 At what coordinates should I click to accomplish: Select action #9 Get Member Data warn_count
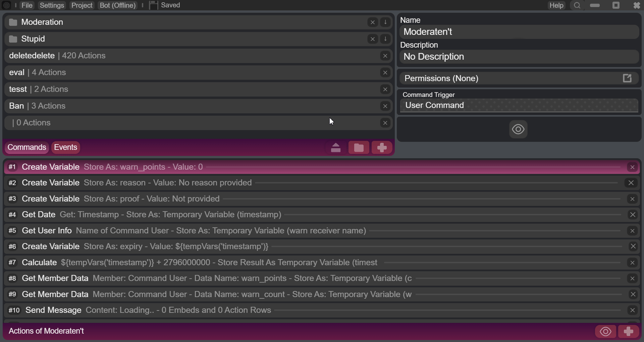pos(321,294)
